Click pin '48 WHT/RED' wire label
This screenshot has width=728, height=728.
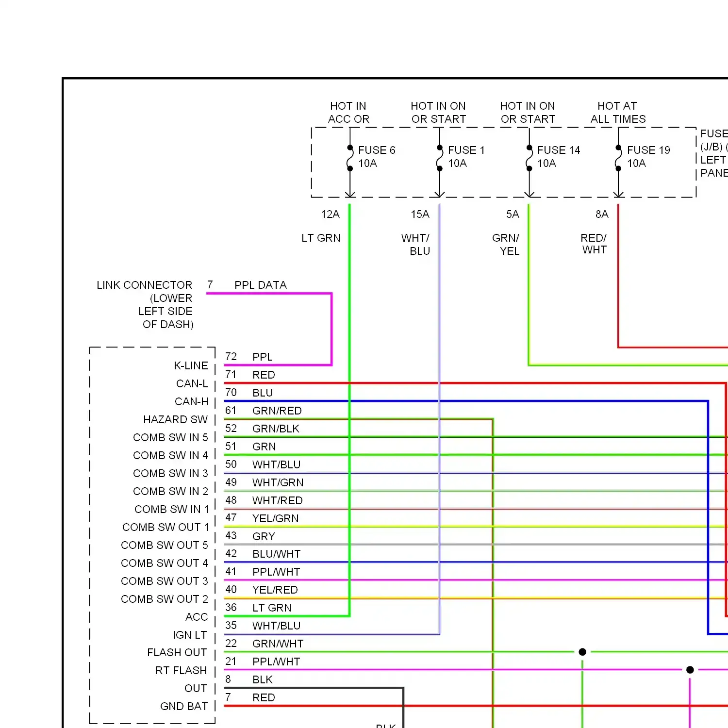(264, 500)
